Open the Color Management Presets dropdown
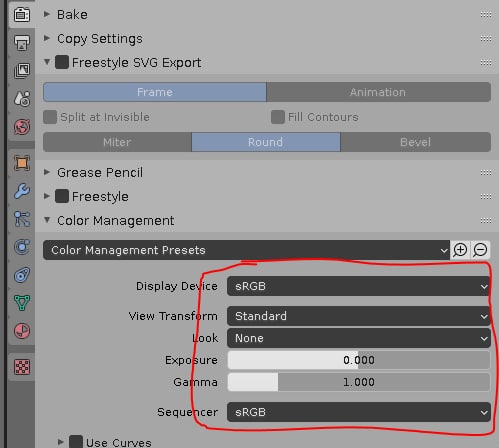The image size is (499, 448). [x=246, y=250]
